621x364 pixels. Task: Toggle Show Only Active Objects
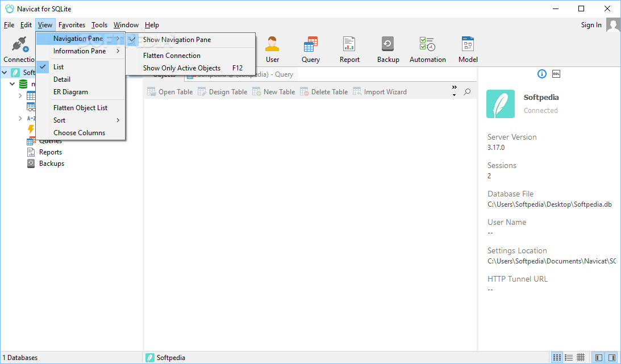[190, 68]
